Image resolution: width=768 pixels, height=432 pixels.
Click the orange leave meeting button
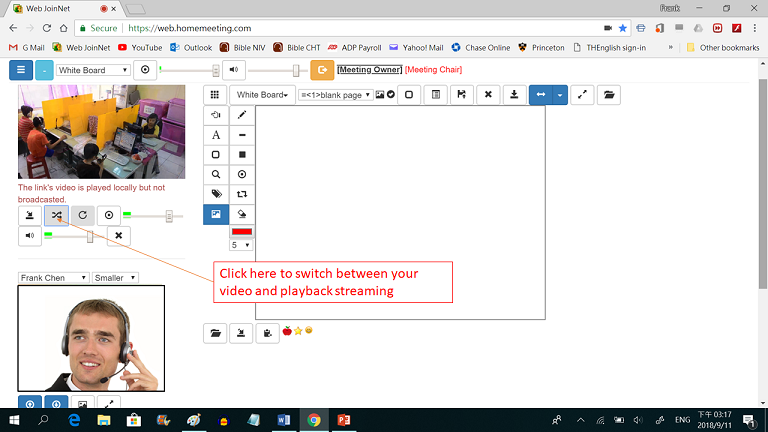pos(322,70)
